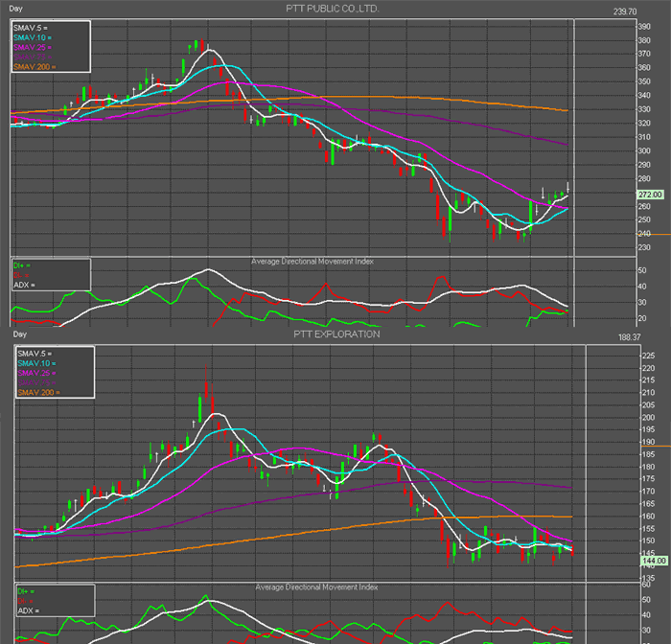Click the 230 price axis label

point(644,248)
